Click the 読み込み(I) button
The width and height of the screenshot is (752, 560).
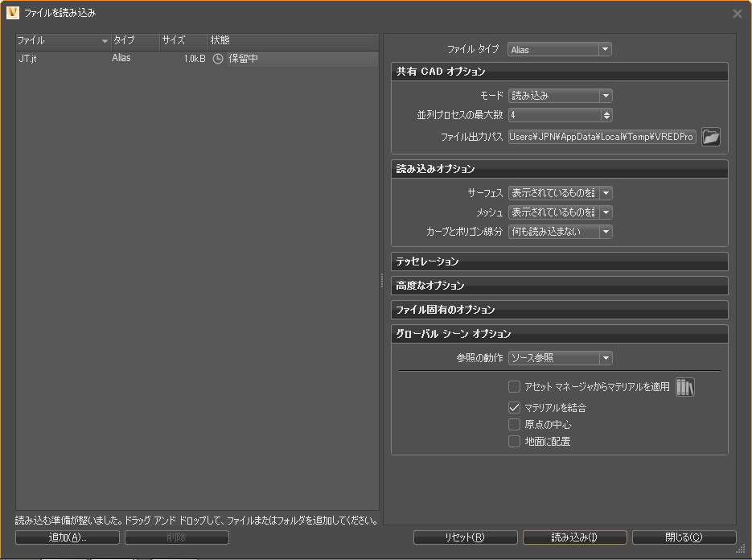575,537
